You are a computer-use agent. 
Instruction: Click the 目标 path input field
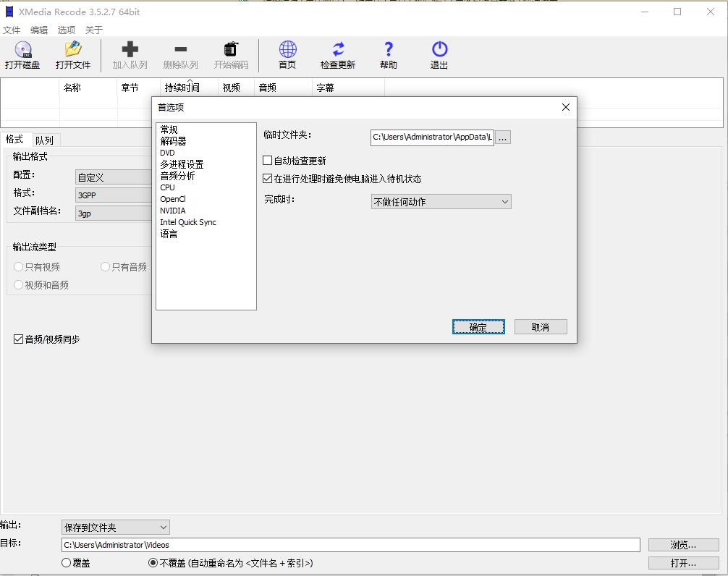click(x=350, y=544)
